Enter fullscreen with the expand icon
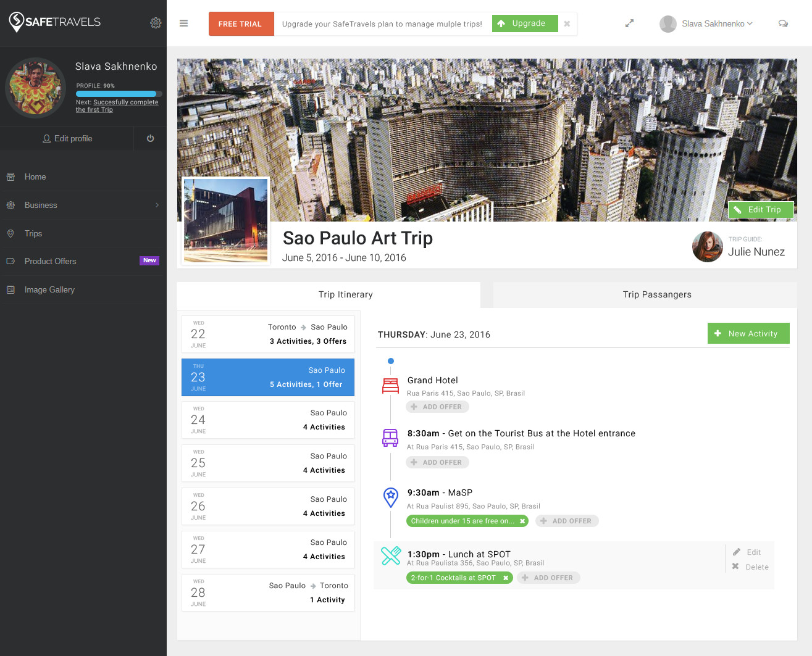The width and height of the screenshot is (812, 656). click(x=629, y=23)
